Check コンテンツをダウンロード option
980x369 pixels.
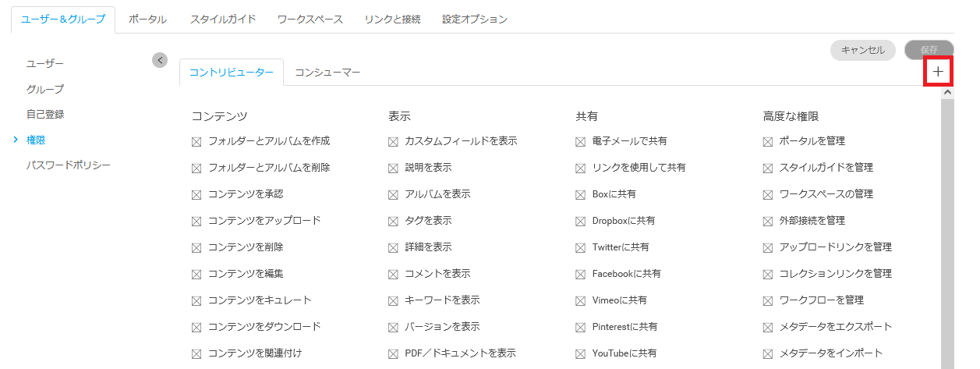click(196, 327)
